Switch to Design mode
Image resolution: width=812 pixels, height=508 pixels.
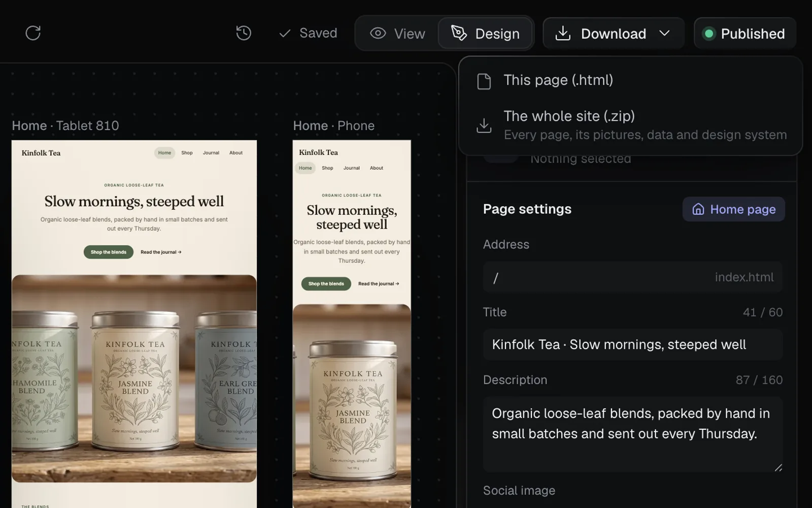[x=485, y=34]
